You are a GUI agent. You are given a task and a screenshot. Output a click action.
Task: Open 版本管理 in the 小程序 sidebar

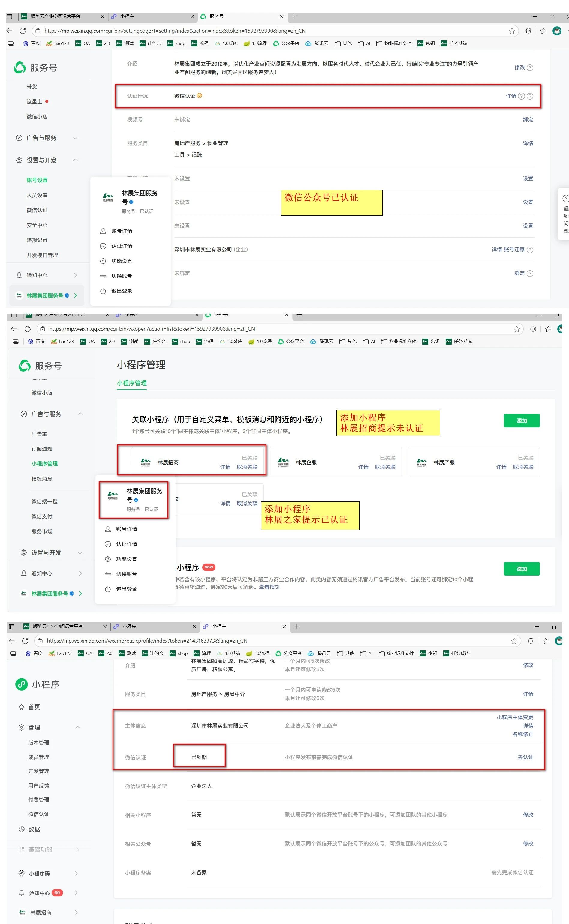[x=39, y=743]
